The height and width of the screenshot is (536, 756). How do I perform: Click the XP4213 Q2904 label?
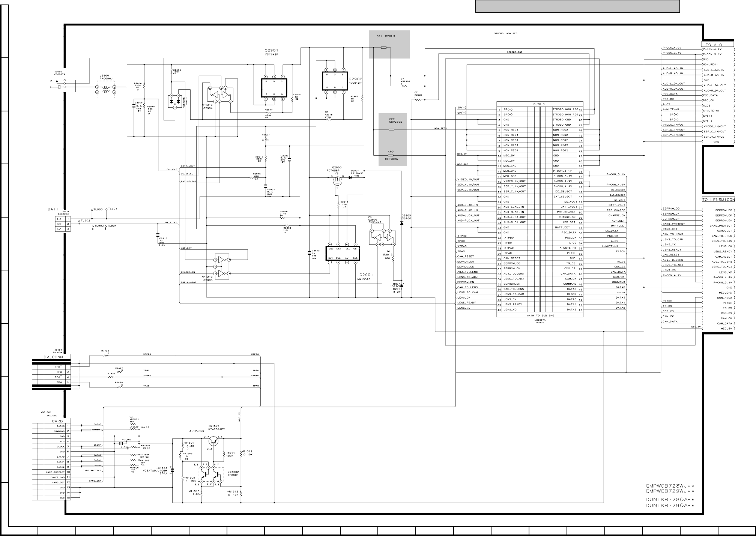click(x=208, y=106)
